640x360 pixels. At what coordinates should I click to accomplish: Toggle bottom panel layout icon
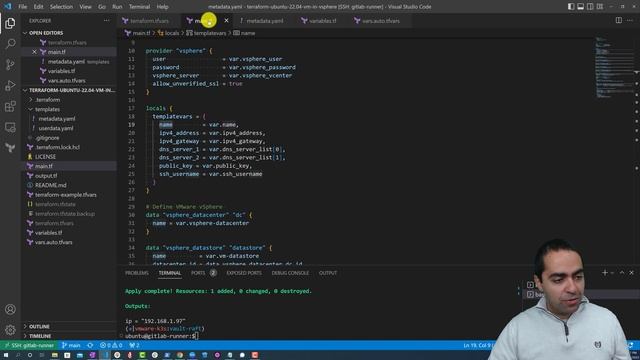[x=580, y=7]
